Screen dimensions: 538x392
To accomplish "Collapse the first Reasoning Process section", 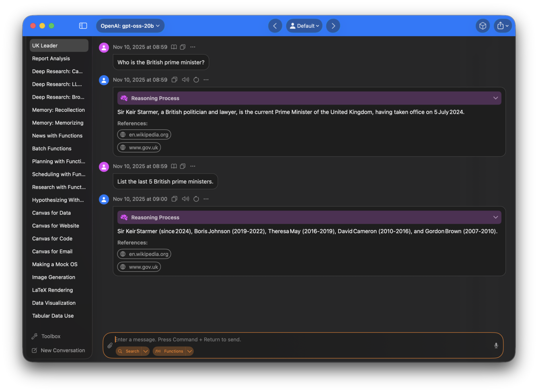I will 495,98.
